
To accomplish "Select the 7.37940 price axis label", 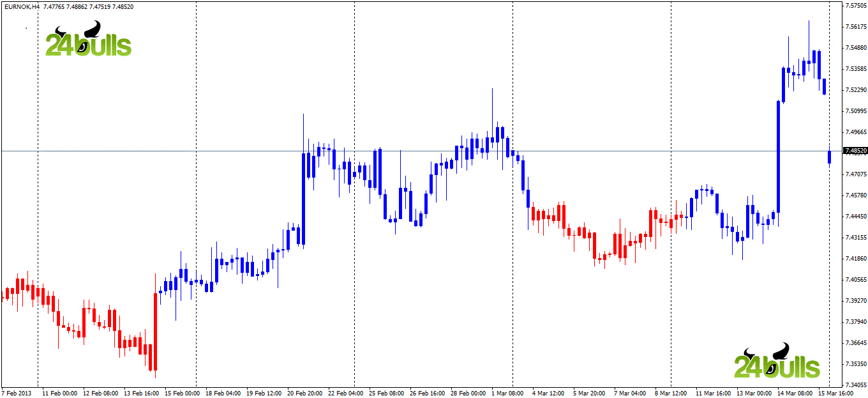I will tap(857, 322).
